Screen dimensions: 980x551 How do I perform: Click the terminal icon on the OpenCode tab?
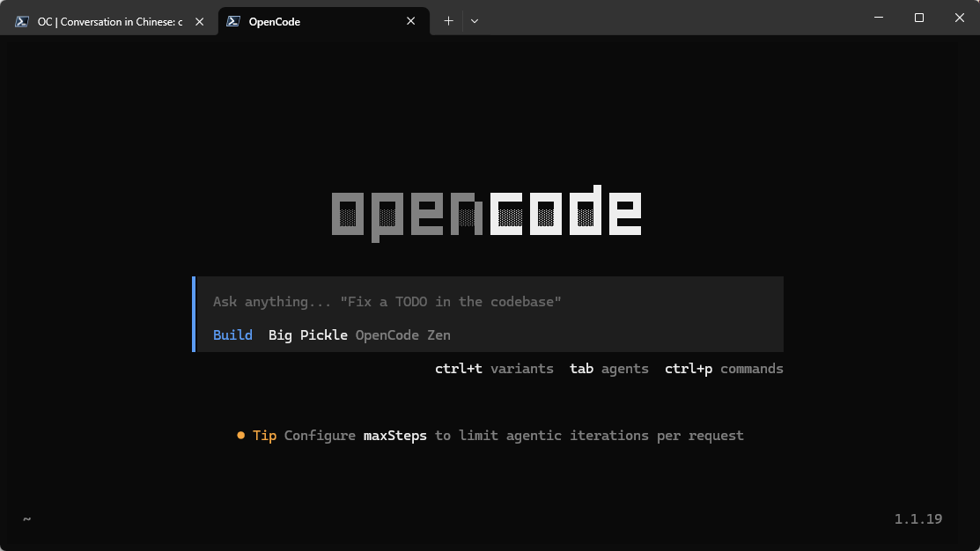(232, 21)
